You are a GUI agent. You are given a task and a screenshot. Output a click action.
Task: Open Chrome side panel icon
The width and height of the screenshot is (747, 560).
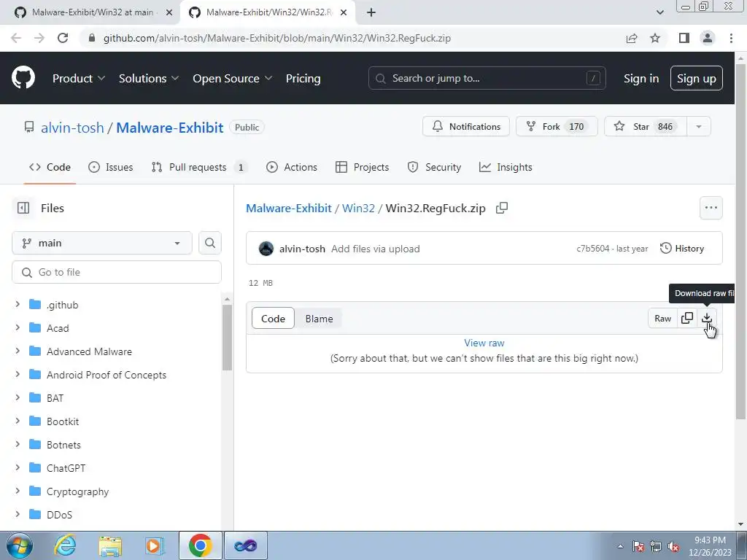click(684, 38)
